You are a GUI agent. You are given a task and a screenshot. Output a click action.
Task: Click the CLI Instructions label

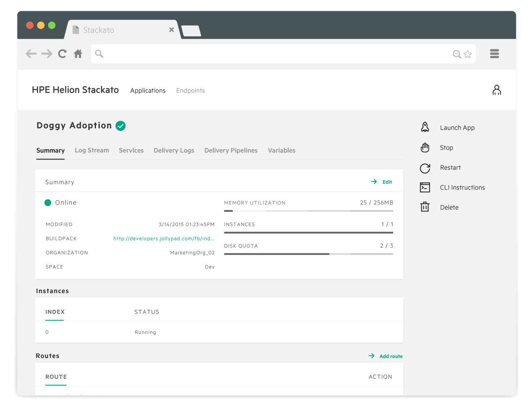click(x=463, y=187)
